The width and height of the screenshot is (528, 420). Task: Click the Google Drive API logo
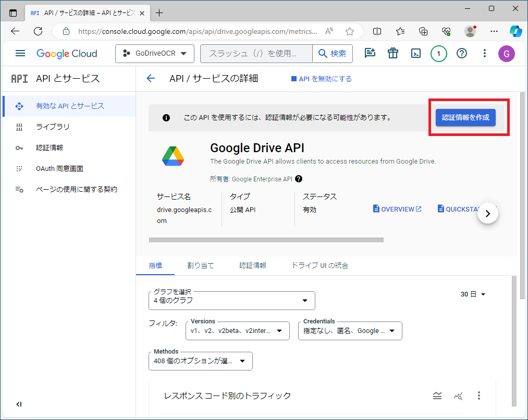coord(173,156)
